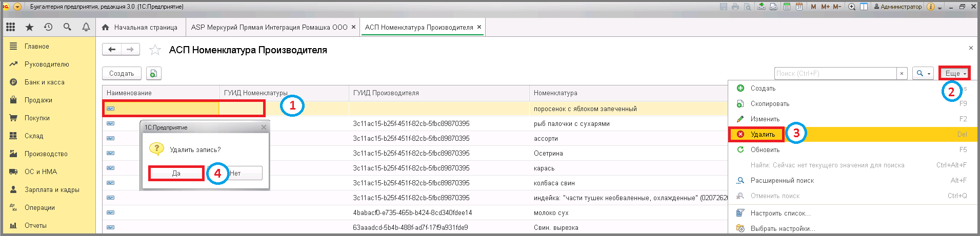
Task: Choose Настроить список... menu entry
Action: click(852, 213)
